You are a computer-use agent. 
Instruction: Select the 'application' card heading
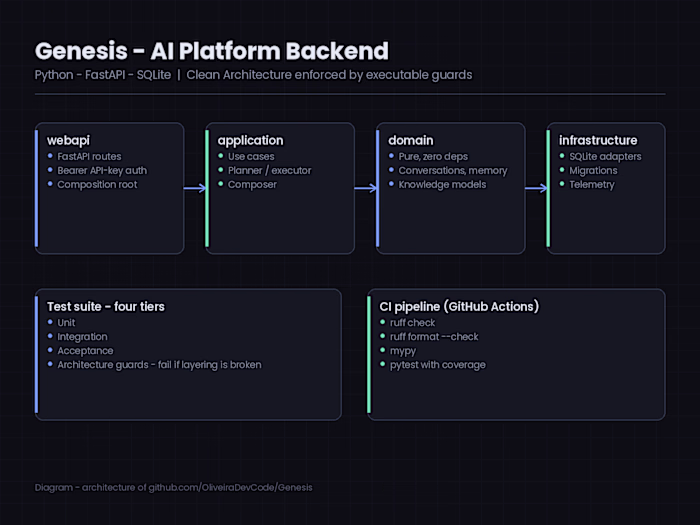point(250,141)
